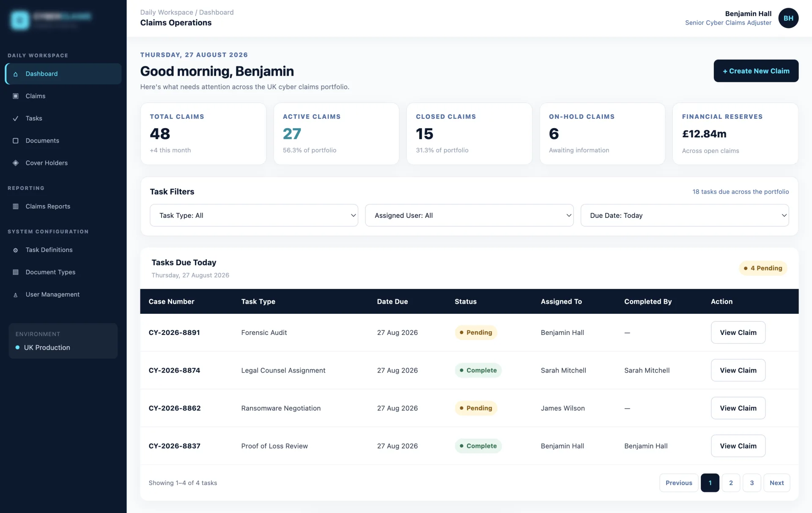812x513 pixels.
Task: Click case number CY-2026-8837
Action: coord(174,446)
